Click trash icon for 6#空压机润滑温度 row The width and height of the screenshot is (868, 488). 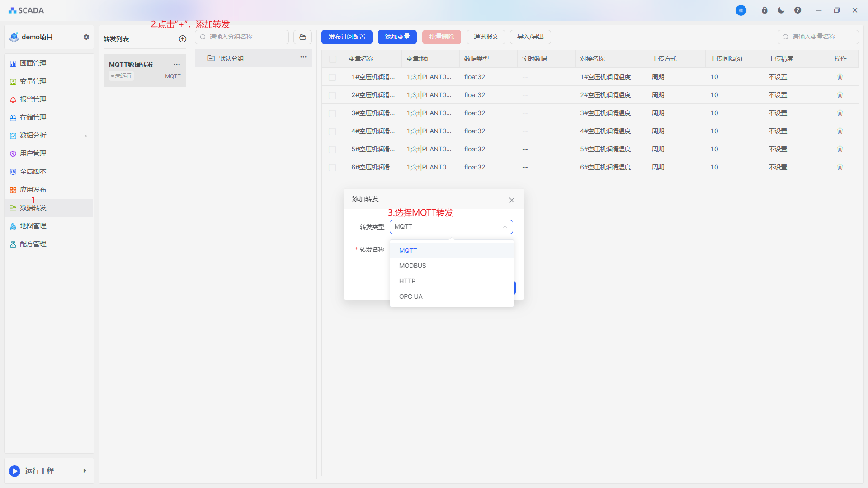[840, 167]
